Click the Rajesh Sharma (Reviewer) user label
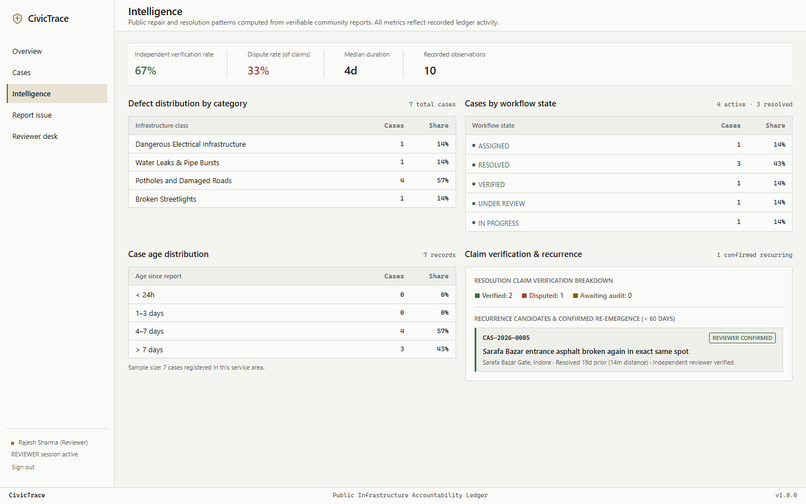Image resolution: width=806 pixels, height=504 pixels. pos(53,443)
